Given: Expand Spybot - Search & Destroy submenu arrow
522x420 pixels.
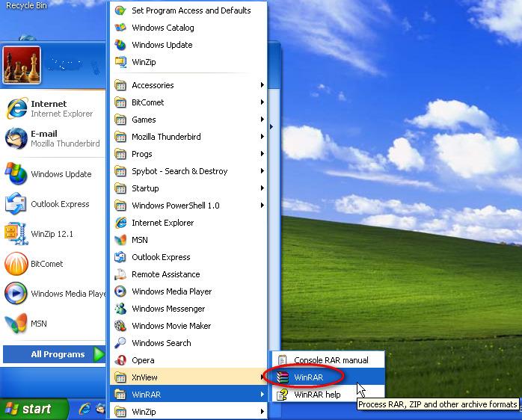Looking at the screenshot, I should tap(262, 171).
